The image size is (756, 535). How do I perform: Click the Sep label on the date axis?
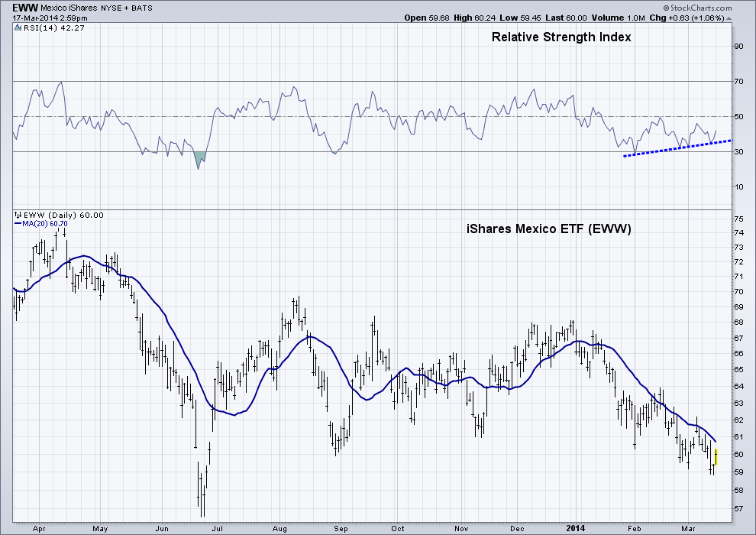[x=341, y=529]
